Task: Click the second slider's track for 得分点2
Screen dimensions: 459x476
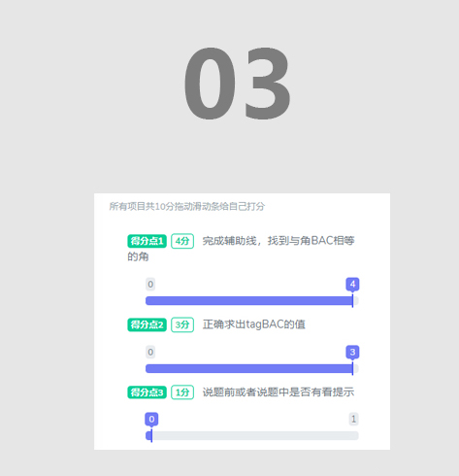Action: click(x=252, y=368)
